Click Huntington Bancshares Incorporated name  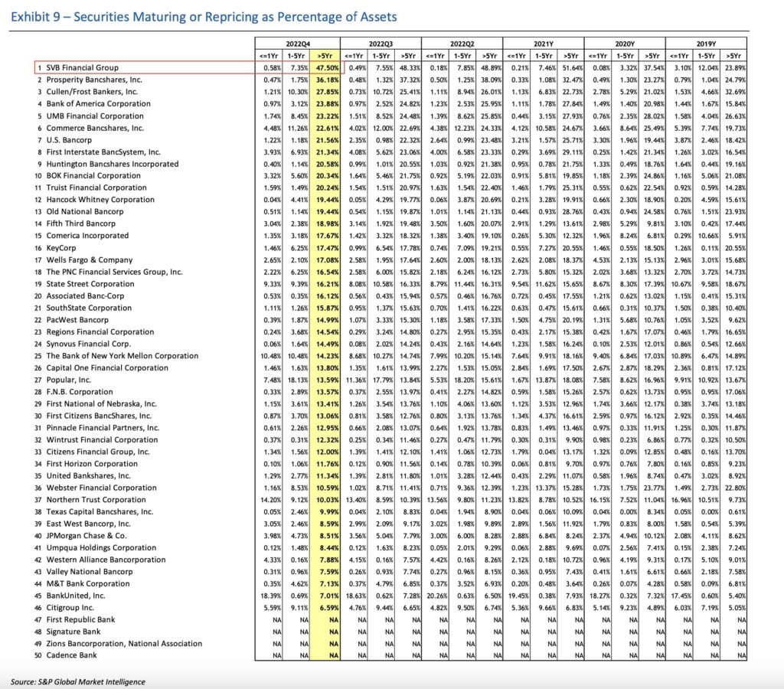click(x=113, y=164)
